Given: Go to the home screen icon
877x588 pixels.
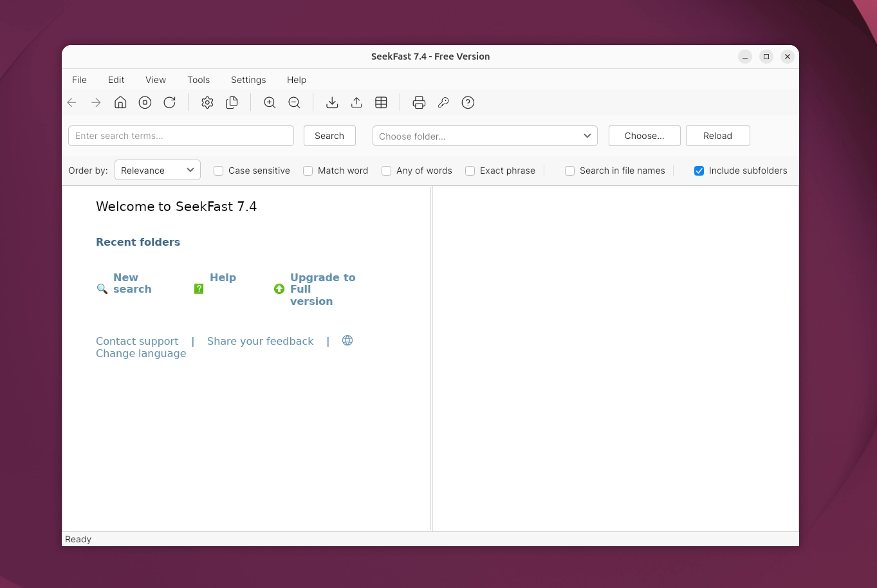Looking at the screenshot, I should pos(120,103).
